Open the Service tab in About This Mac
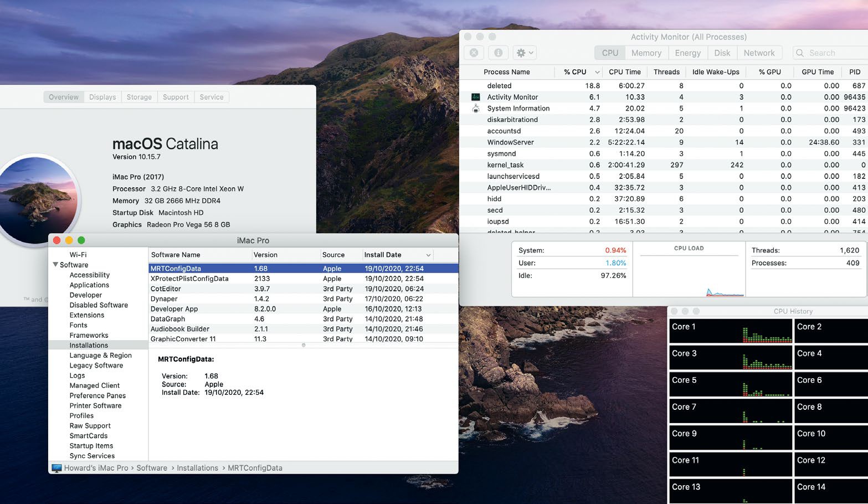Screen dimensions: 868x504 212,97
